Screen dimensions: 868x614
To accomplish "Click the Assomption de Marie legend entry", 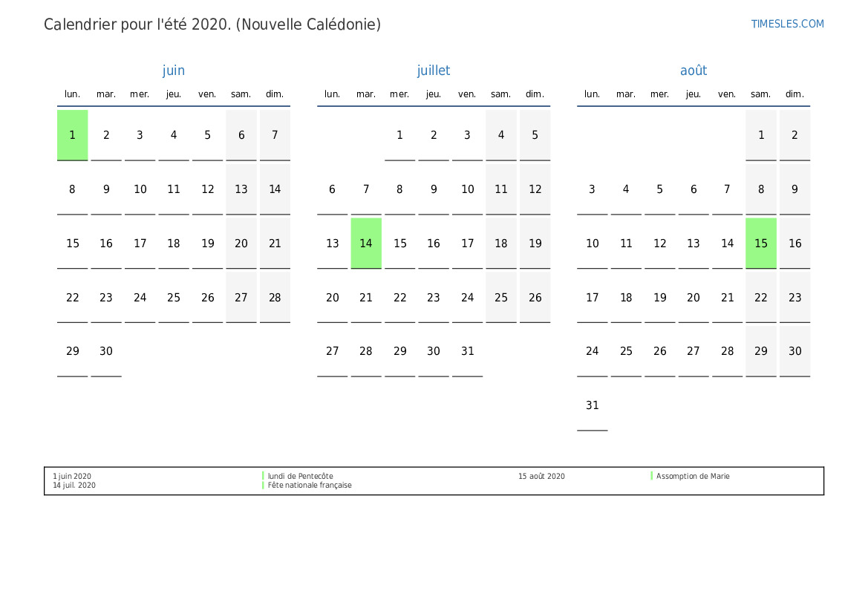I will click(x=692, y=476).
